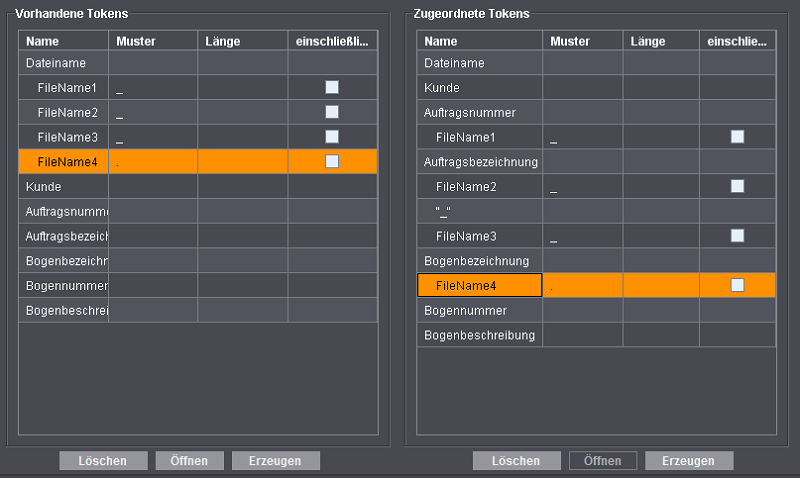This screenshot has width=800, height=478.
Task: Toggle FileName2 checkbox in Vorhandene Tokens
Action: tap(332, 112)
